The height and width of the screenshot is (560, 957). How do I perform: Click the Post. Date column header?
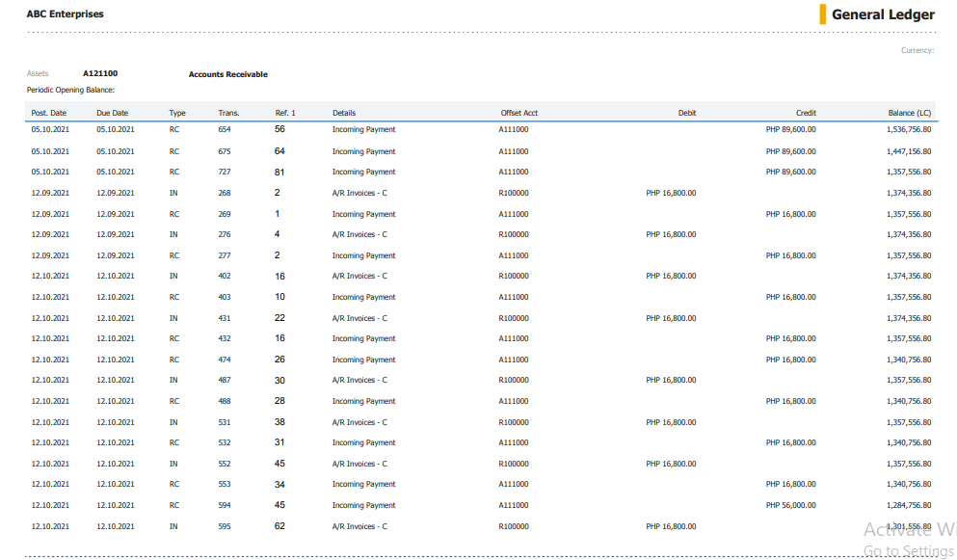pos(49,113)
